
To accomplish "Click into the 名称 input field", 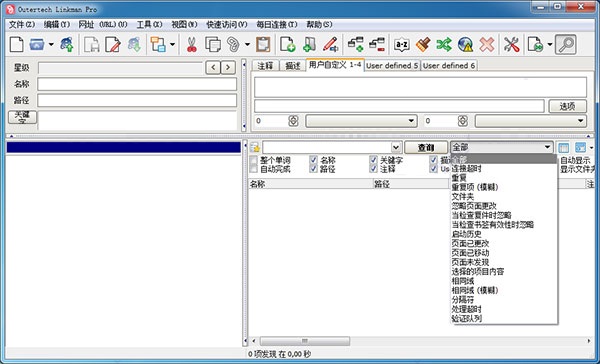I will 137,84.
